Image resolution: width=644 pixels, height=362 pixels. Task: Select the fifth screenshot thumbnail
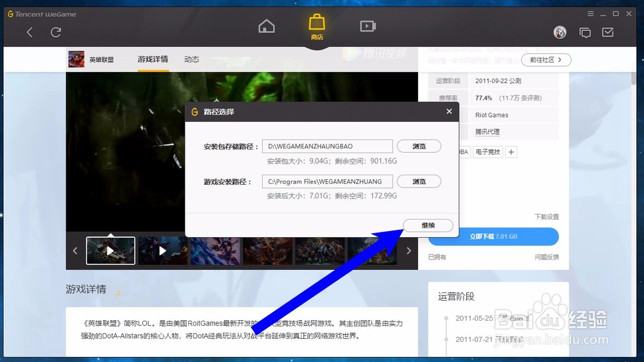tap(320, 251)
